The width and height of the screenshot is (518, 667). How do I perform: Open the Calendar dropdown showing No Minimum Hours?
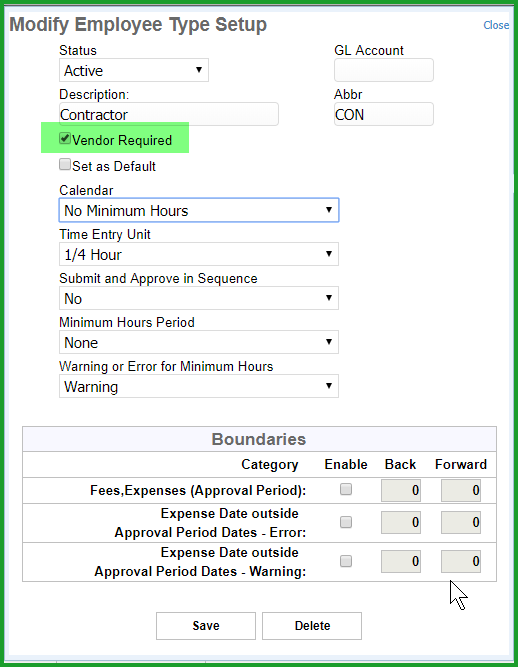tap(199, 210)
